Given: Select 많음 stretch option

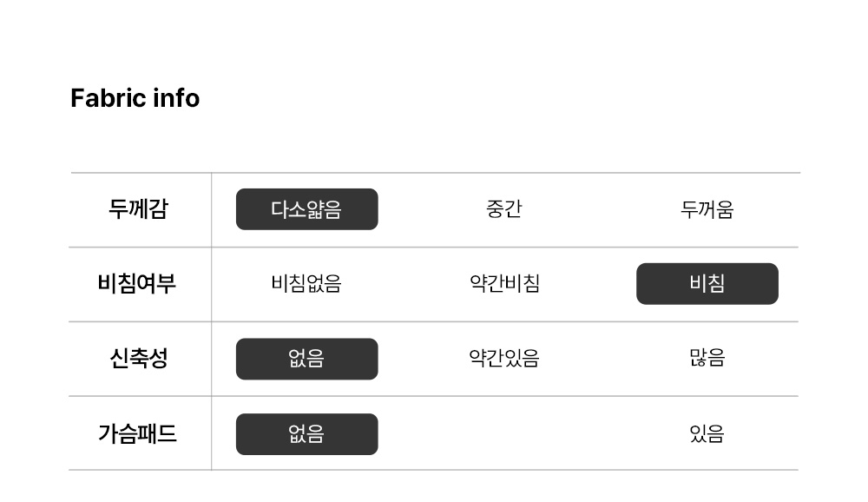Looking at the screenshot, I should [x=707, y=359].
